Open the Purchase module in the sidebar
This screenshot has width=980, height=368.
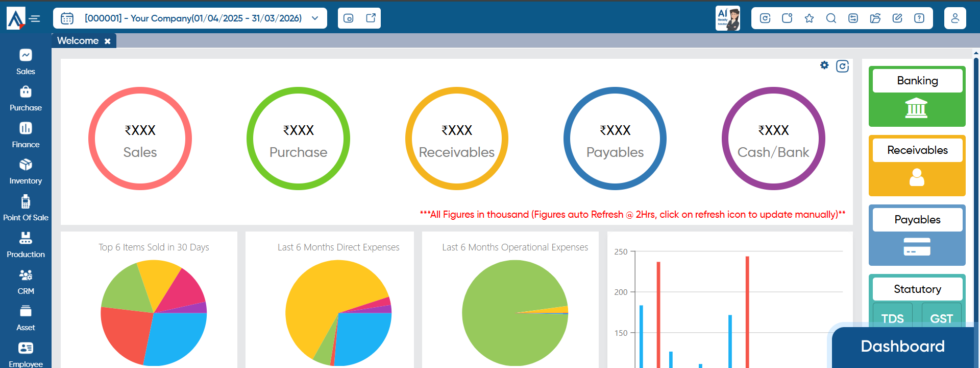(x=26, y=99)
